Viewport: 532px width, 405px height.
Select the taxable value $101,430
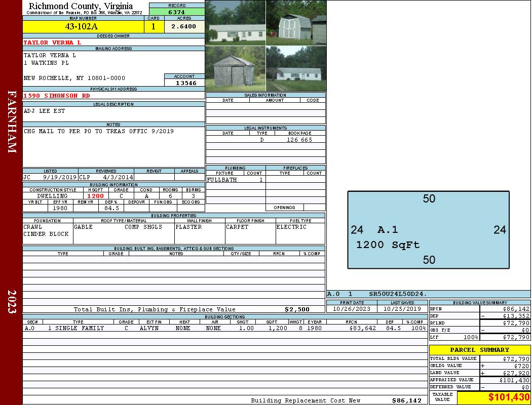tap(493, 397)
